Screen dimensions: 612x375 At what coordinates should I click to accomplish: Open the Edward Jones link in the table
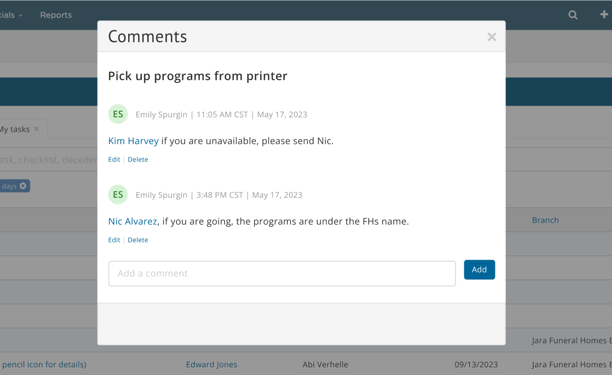pyautogui.click(x=211, y=364)
